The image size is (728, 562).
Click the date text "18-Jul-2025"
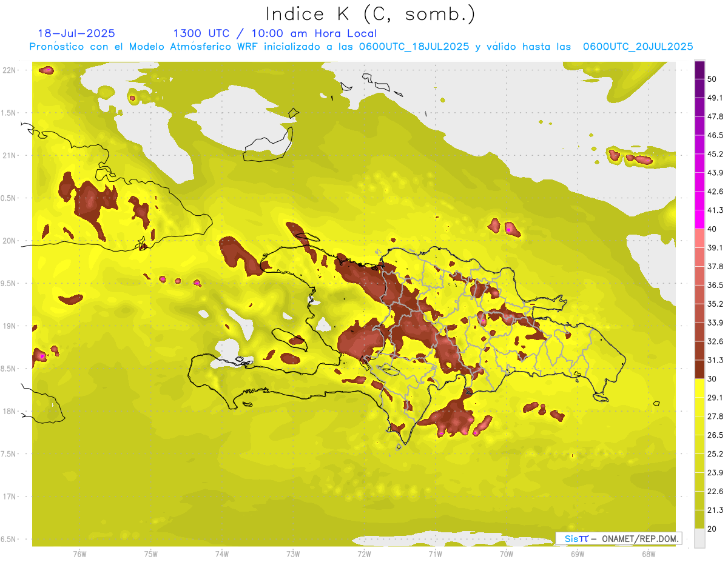point(76,33)
